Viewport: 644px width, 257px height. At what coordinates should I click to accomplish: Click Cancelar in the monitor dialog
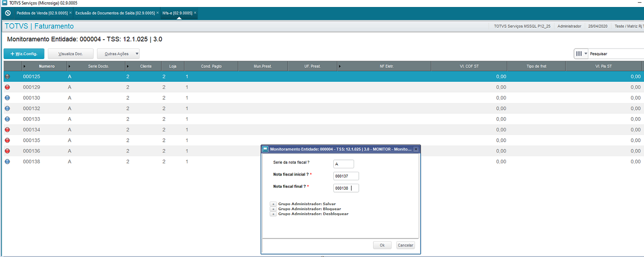(405, 245)
